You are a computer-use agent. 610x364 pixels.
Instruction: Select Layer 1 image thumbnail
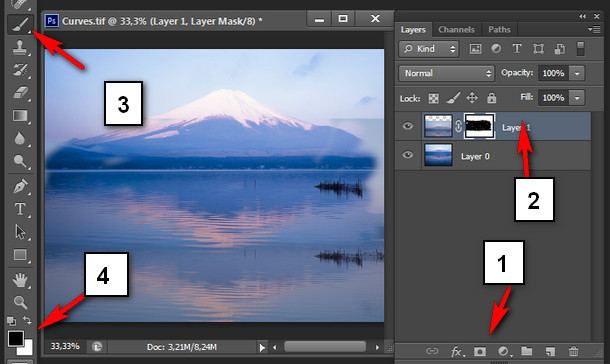click(x=438, y=126)
